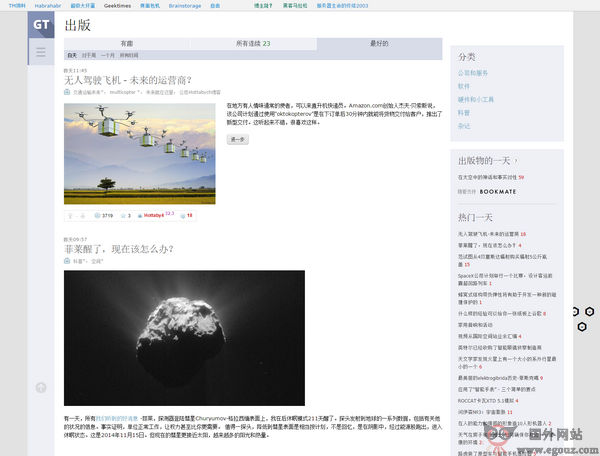Switch to the 所有连续 23 tab

pos(253,44)
